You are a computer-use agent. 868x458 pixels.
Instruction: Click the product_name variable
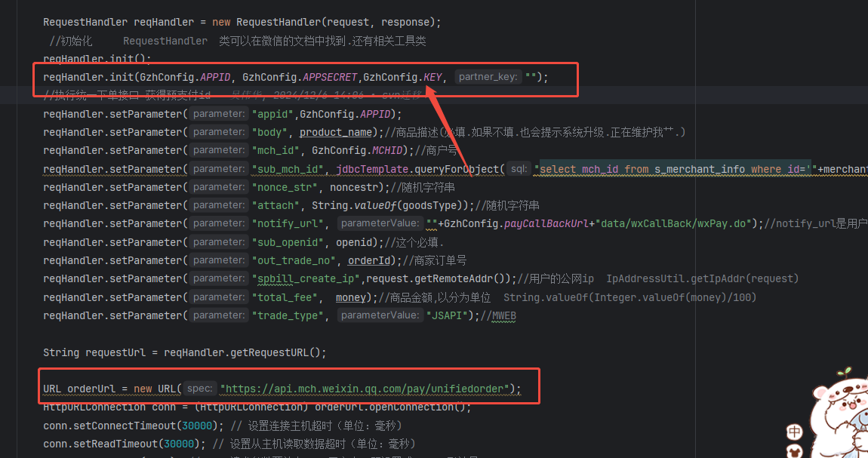[x=335, y=132]
